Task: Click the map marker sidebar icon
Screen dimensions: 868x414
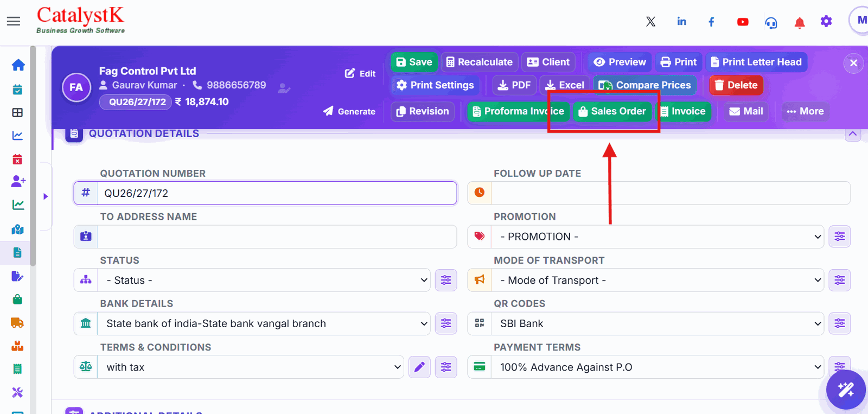Action: click(x=17, y=230)
